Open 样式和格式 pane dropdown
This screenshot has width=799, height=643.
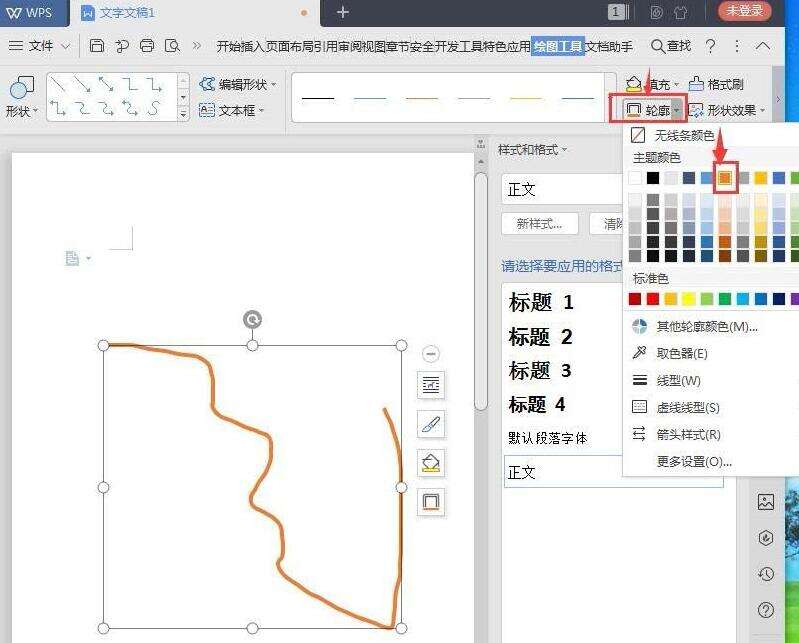click(x=532, y=150)
